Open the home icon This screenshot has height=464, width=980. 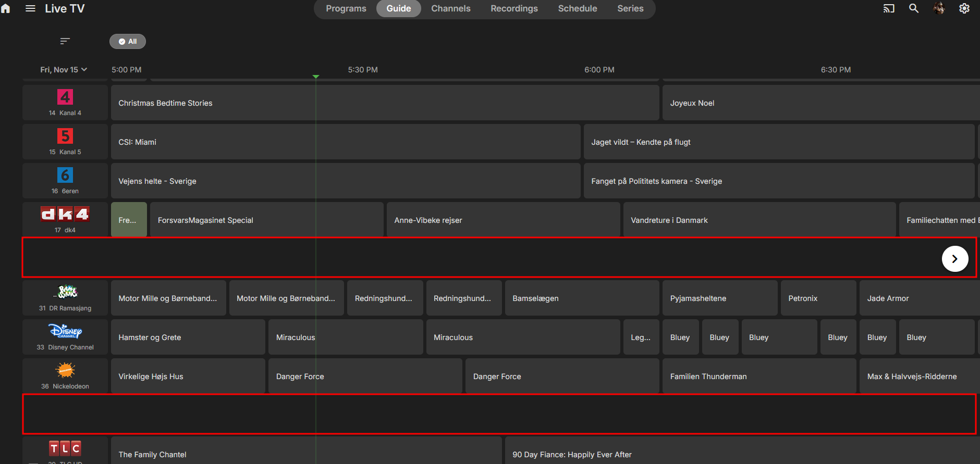tap(6, 9)
